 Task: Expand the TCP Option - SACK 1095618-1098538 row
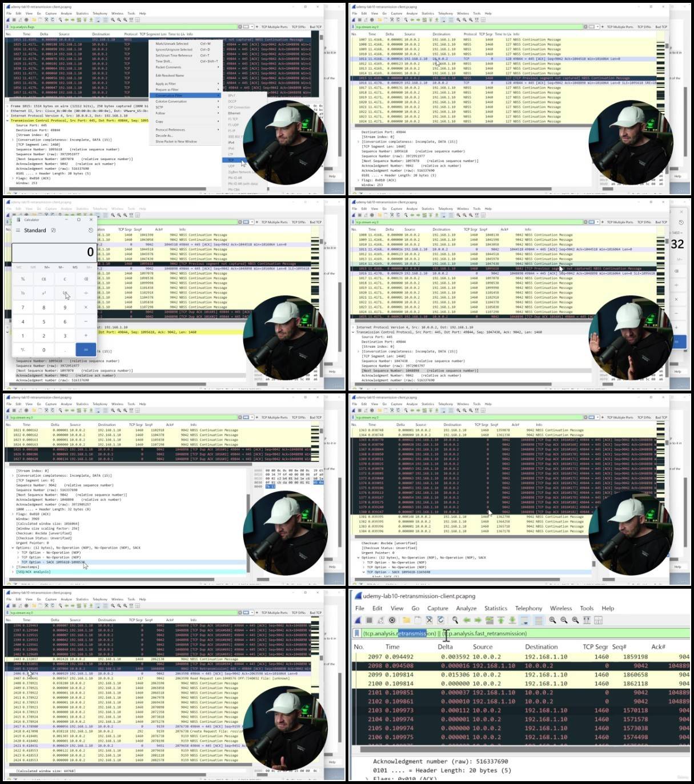click(18, 562)
